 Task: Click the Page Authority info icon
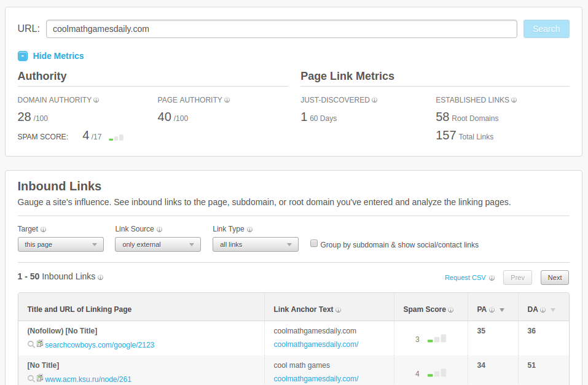click(x=227, y=100)
